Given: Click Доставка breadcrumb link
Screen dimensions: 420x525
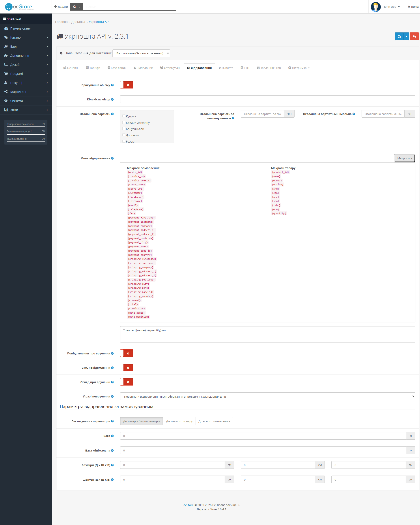Looking at the screenshot, I should pos(78,22).
